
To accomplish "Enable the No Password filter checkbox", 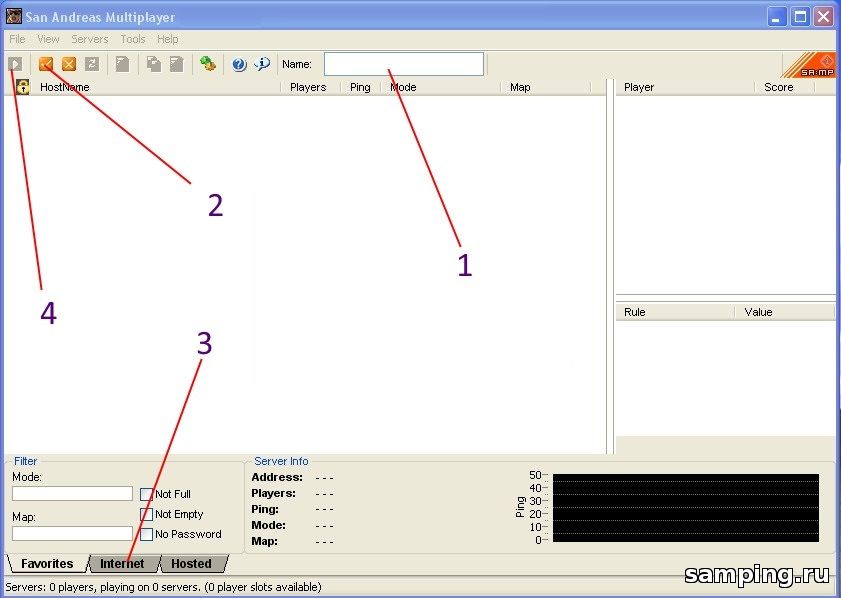I will click(x=146, y=534).
